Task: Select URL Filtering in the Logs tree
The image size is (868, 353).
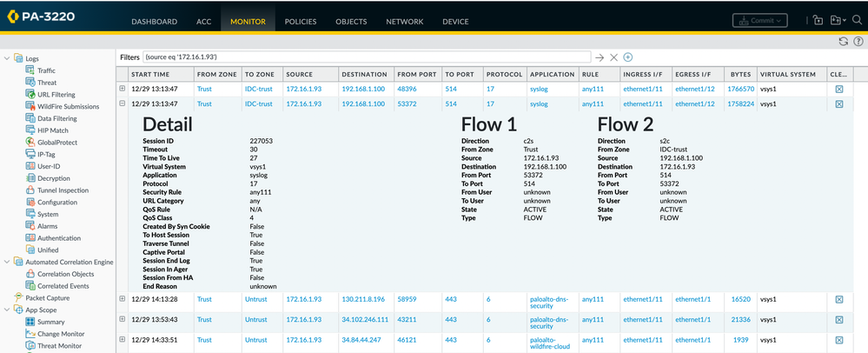Action: point(56,95)
